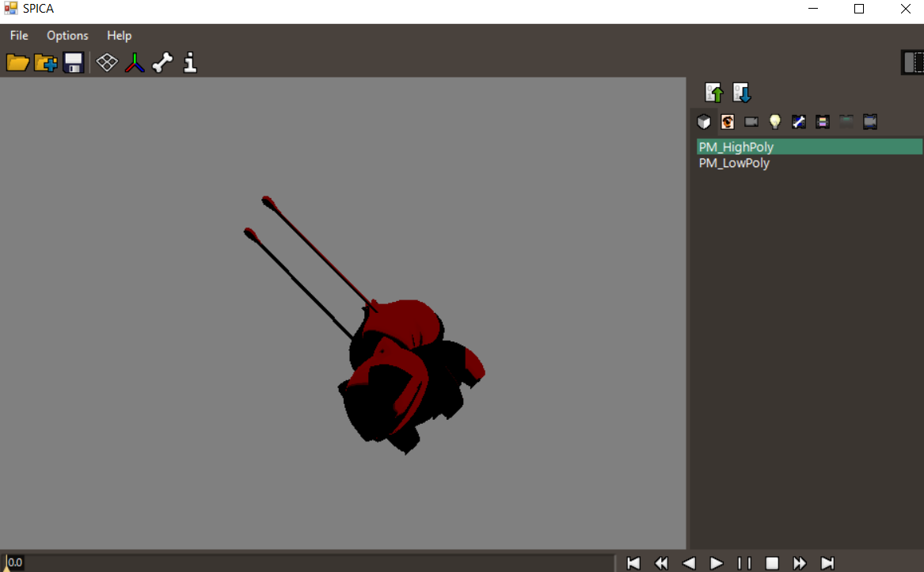Open the Help menu

[119, 36]
